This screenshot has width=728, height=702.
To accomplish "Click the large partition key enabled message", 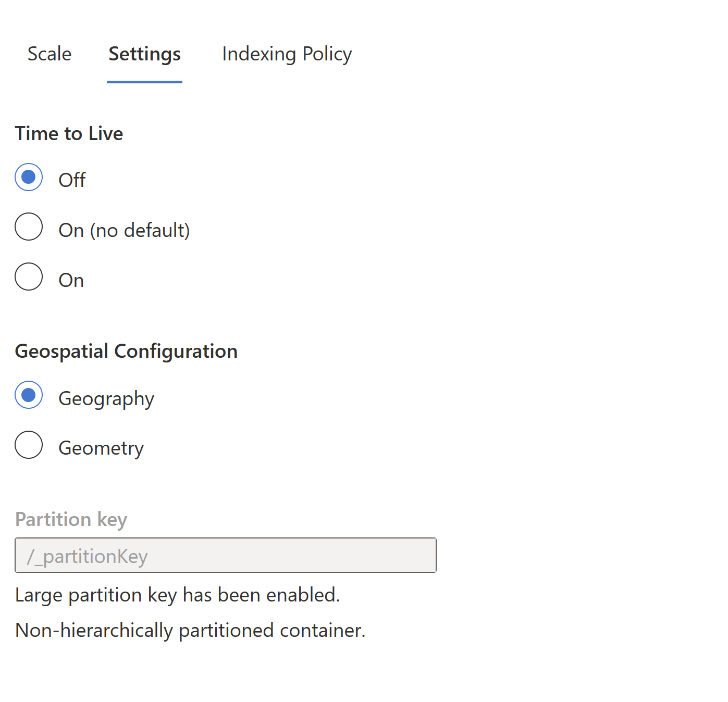I will click(x=178, y=595).
